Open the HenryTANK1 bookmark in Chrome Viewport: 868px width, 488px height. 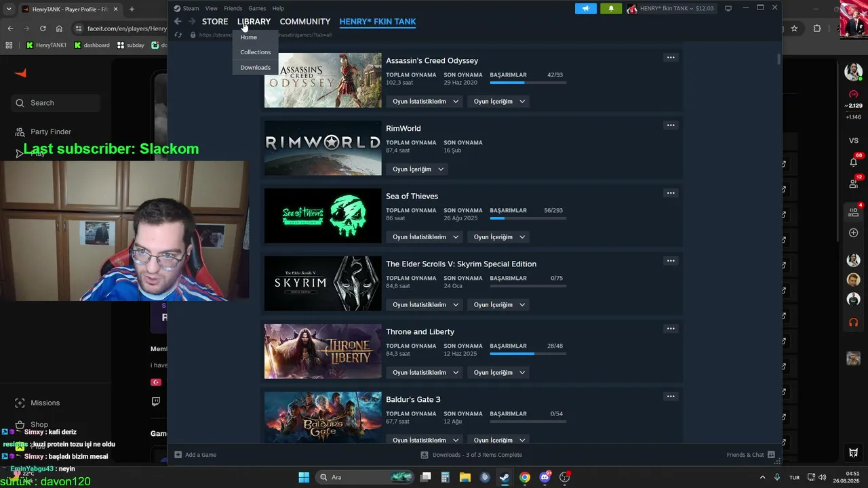47,45
